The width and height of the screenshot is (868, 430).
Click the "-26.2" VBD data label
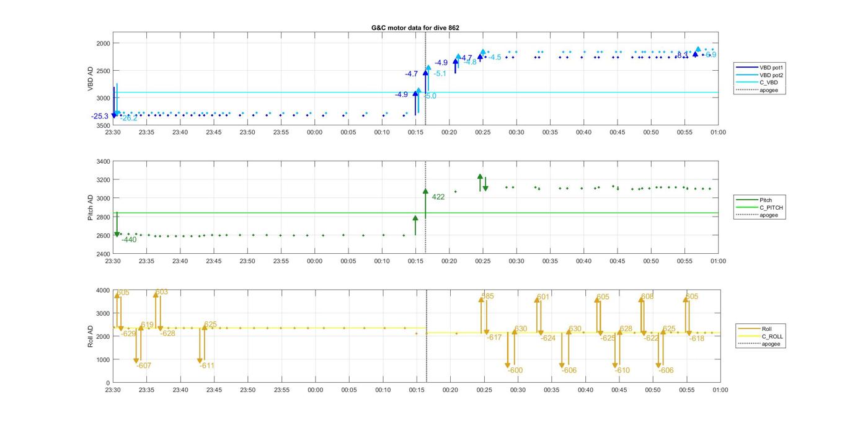(x=129, y=118)
